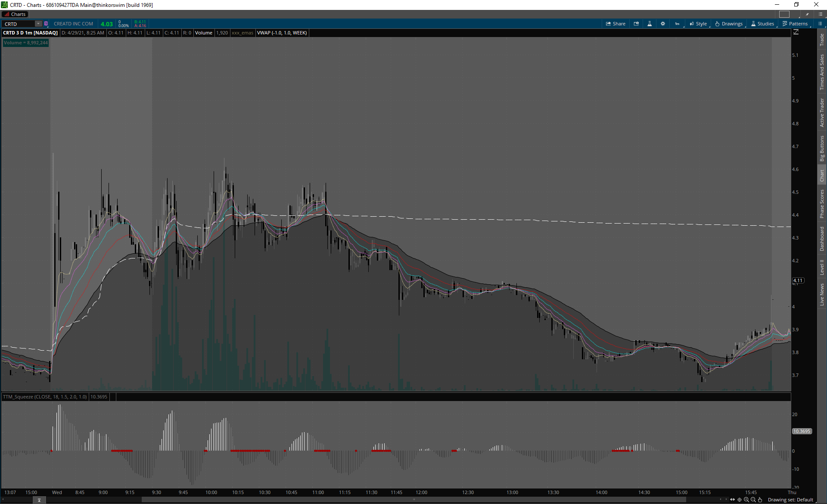Open the Studies menu

click(762, 24)
